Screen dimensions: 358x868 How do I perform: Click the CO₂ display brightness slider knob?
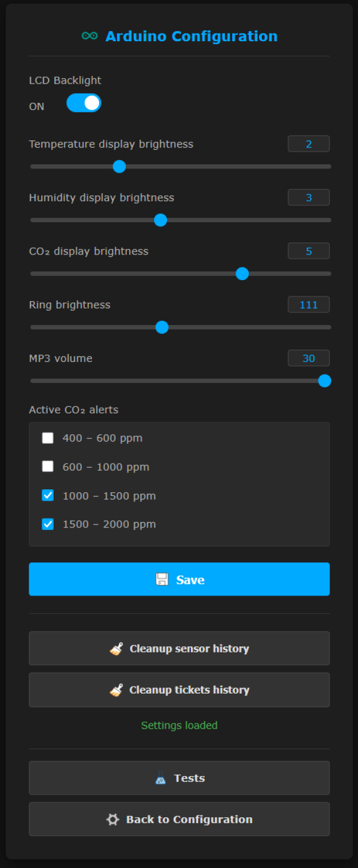[242, 274]
